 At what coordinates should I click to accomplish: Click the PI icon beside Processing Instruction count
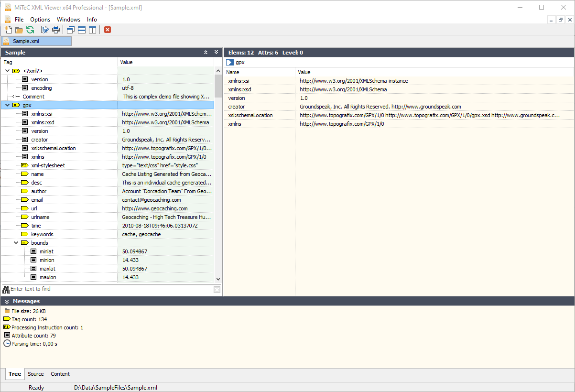7,327
